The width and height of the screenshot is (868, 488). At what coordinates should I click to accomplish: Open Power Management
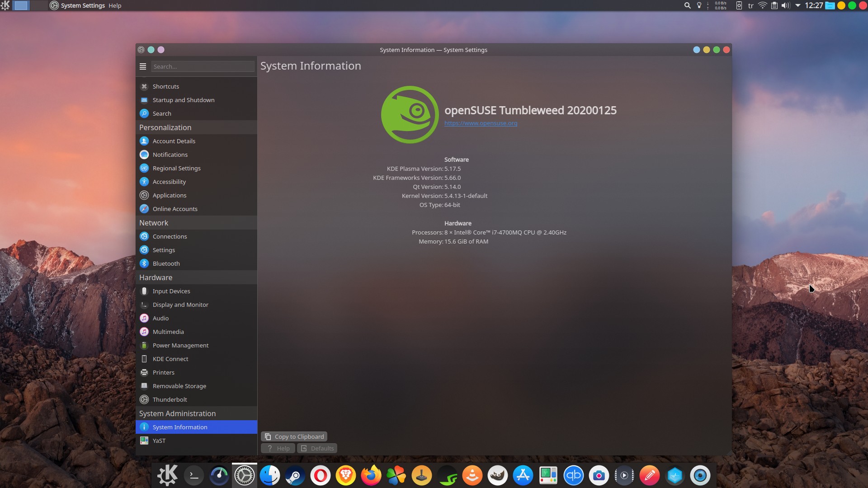click(x=196, y=345)
